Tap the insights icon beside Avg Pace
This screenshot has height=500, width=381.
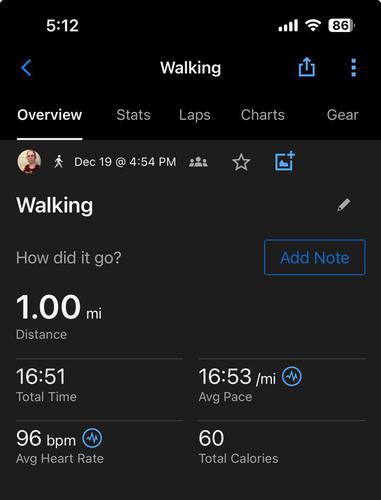click(292, 376)
